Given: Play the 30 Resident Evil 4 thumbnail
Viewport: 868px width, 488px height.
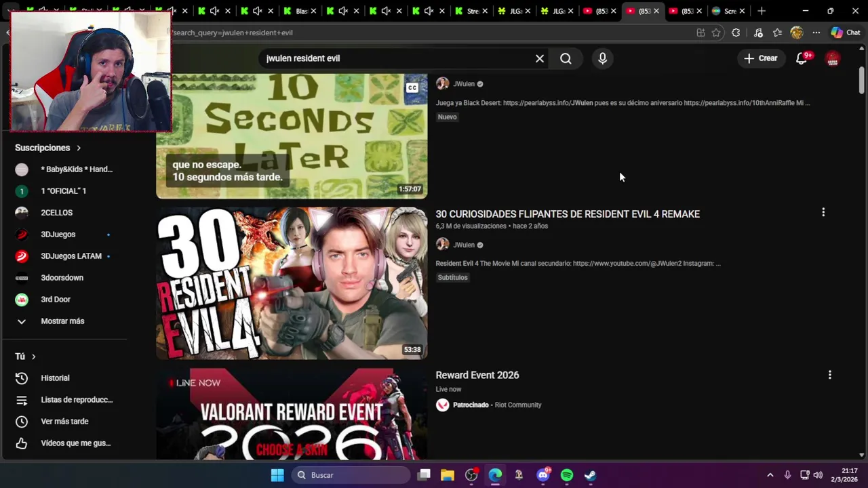Looking at the screenshot, I should pyautogui.click(x=292, y=283).
